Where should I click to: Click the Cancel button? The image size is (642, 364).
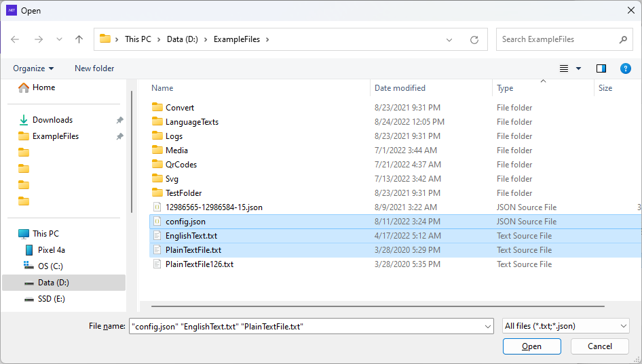click(599, 346)
